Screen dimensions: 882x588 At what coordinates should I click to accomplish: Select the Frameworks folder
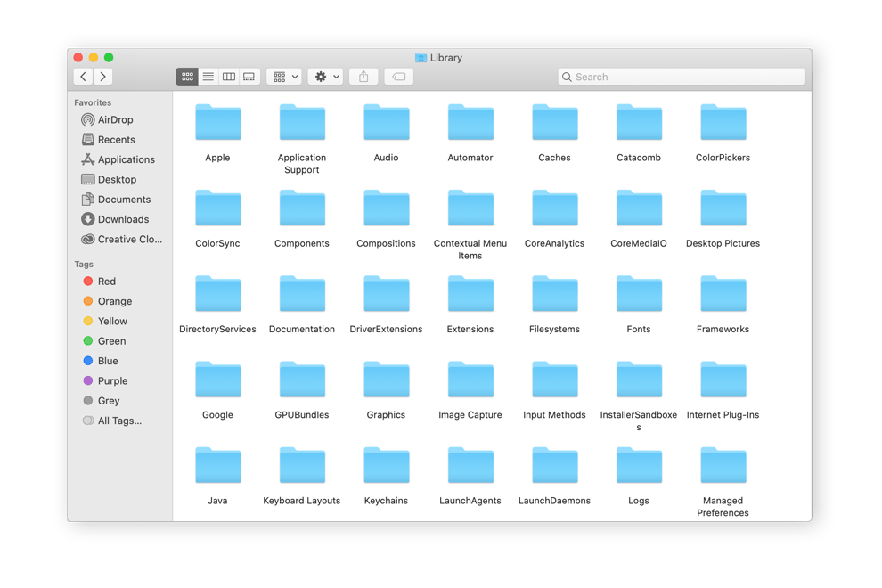tap(723, 305)
